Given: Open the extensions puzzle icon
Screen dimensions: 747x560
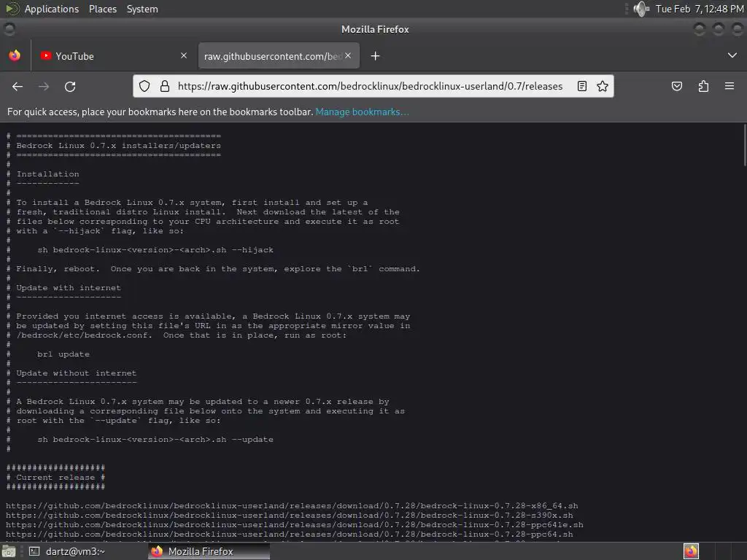Looking at the screenshot, I should click(x=703, y=86).
